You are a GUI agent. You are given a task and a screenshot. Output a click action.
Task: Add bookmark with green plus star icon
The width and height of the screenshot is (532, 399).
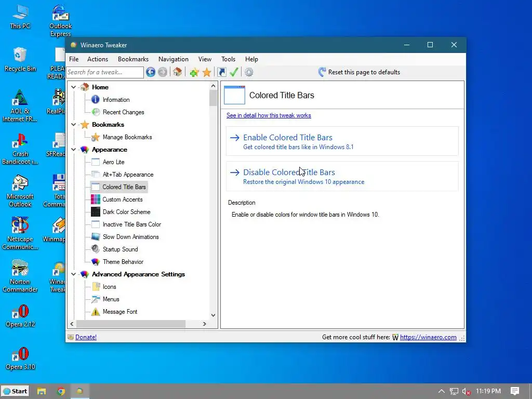(x=194, y=72)
